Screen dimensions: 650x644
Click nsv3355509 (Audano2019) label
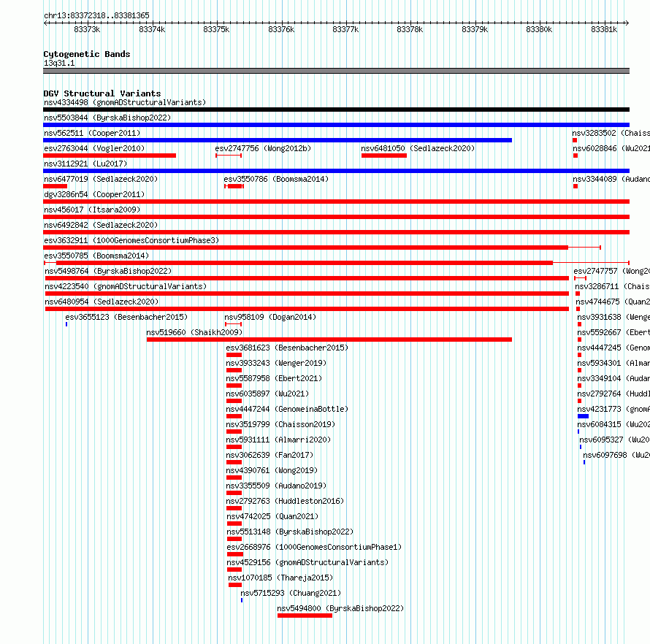click(x=276, y=486)
